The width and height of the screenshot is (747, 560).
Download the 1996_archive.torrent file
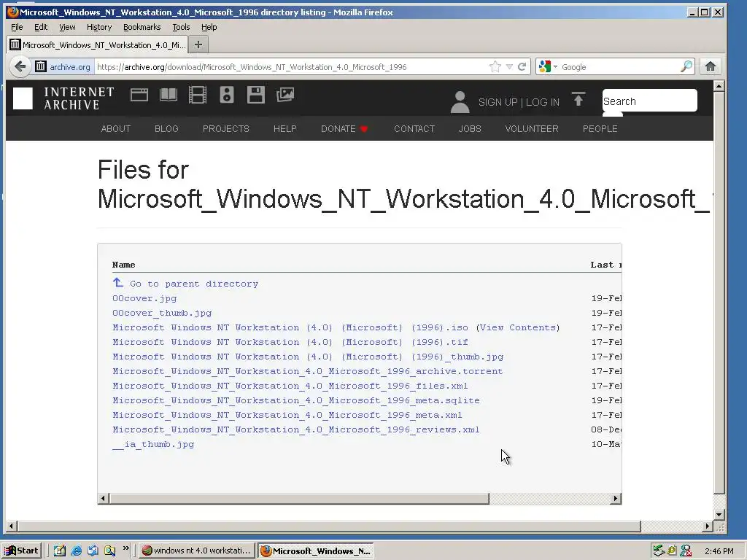[x=307, y=371]
